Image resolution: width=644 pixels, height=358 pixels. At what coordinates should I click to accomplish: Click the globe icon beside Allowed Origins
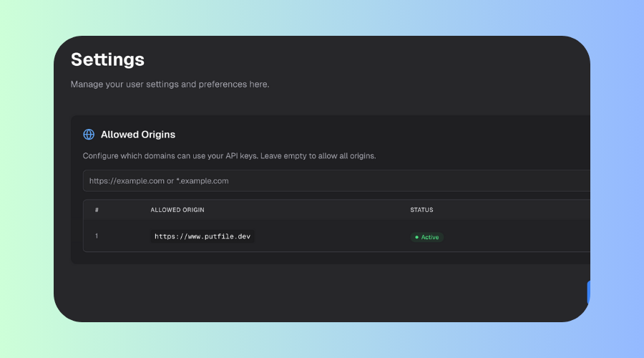point(89,135)
